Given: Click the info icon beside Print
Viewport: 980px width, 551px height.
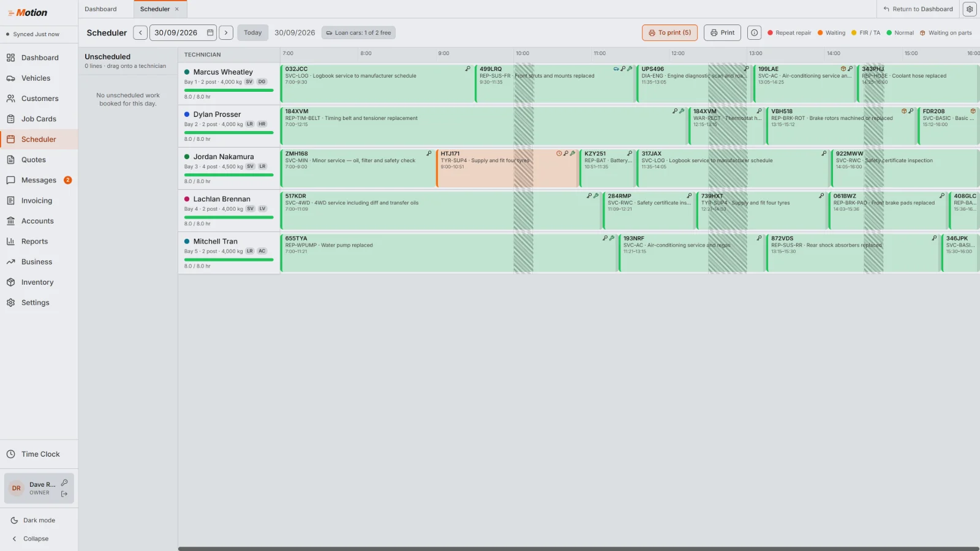Looking at the screenshot, I should (x=755, y=33).
